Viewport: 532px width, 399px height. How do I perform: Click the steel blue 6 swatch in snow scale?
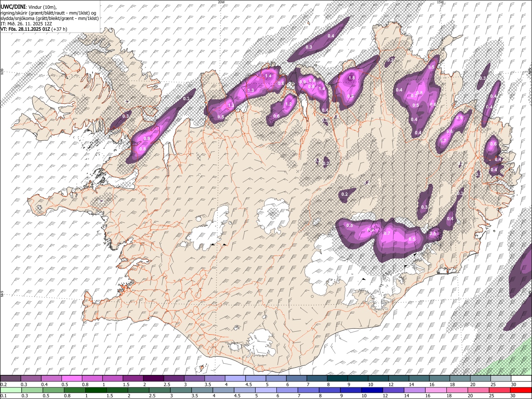(296, 379)
